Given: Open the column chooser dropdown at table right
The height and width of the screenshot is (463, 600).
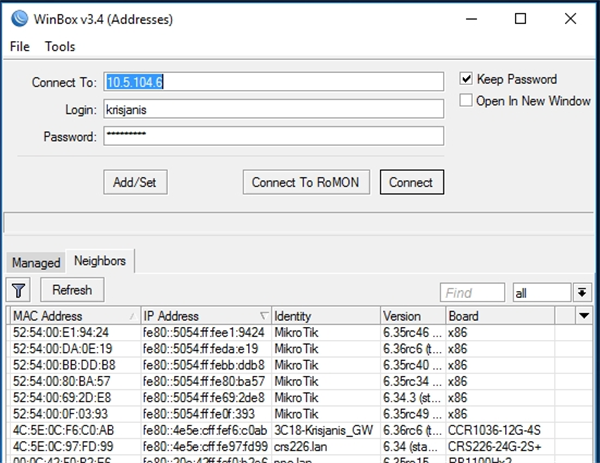Looking at the screenshot, I should 584,316.
